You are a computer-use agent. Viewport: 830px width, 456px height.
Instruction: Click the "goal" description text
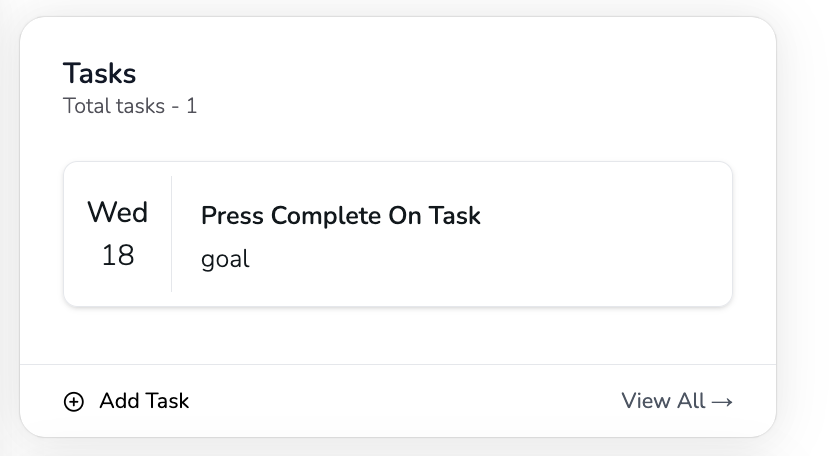click(225, 259)
